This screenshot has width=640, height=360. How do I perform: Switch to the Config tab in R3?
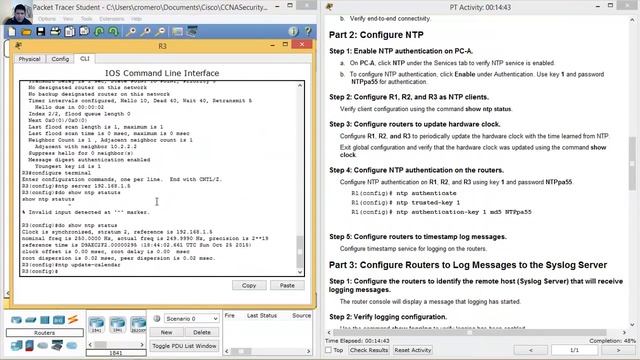(60, 59)
